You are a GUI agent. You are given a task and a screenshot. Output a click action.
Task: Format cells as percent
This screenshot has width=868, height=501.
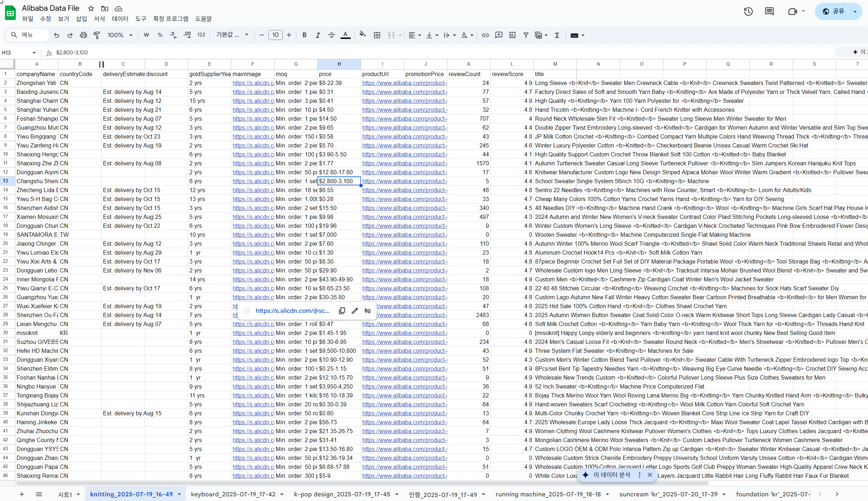point(160,35)
